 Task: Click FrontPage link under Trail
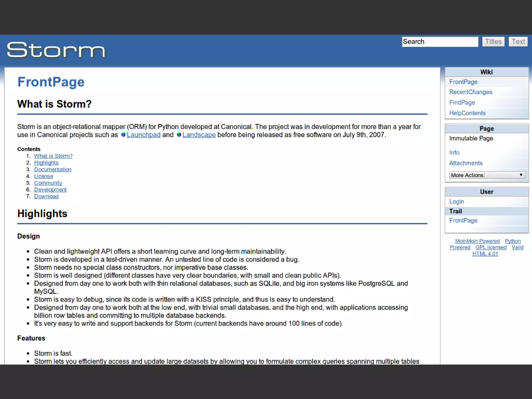pos(463,221)
